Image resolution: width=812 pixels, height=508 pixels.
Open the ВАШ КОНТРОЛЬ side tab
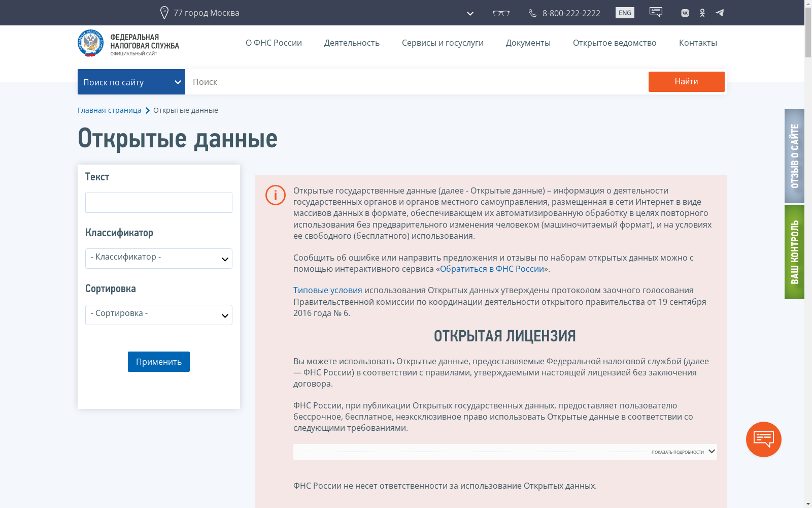coord(794,252)
